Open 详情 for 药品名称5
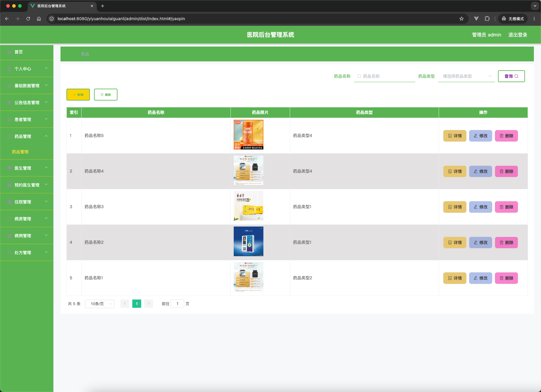541x392 pixels. tap(455, 136)
